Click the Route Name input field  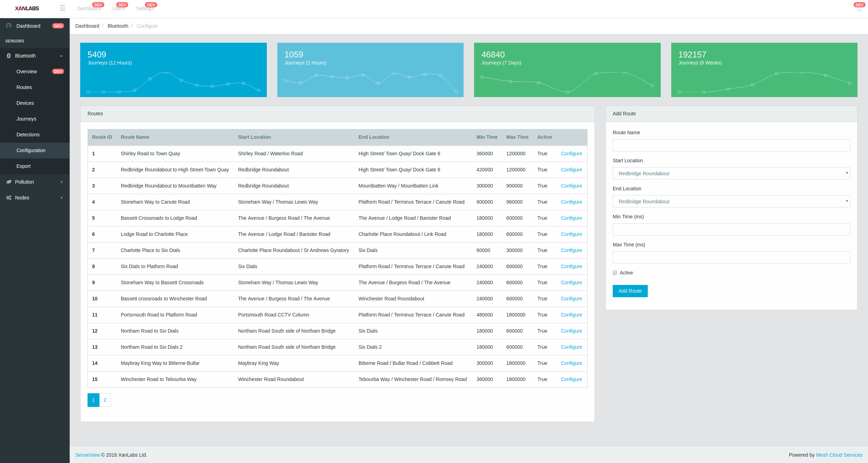[x=731, y=145]
